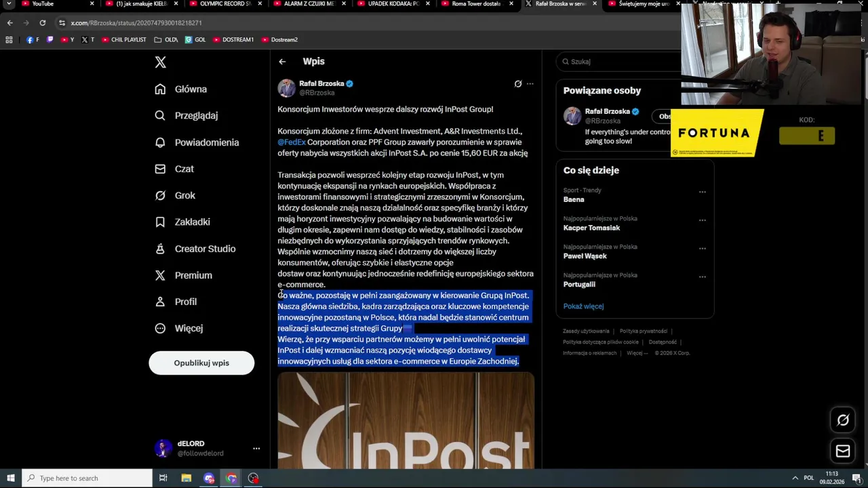Open floating Grok button

click(843, 420)
